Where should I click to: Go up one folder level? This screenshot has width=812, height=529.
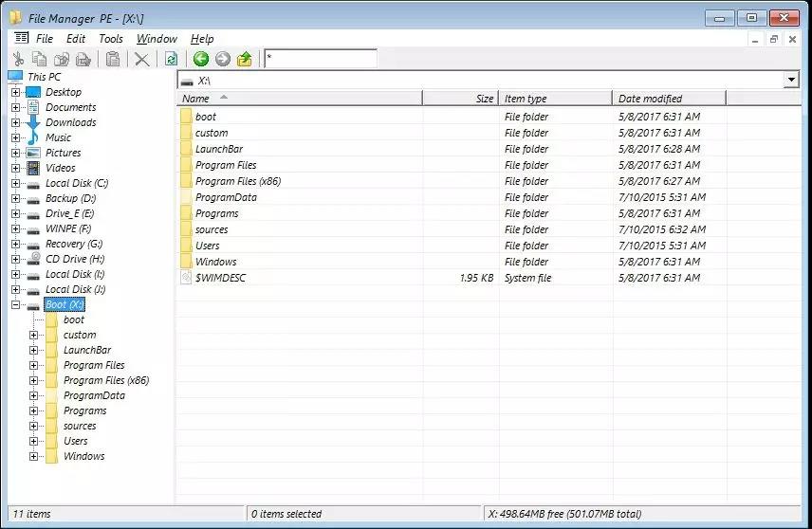245,59
